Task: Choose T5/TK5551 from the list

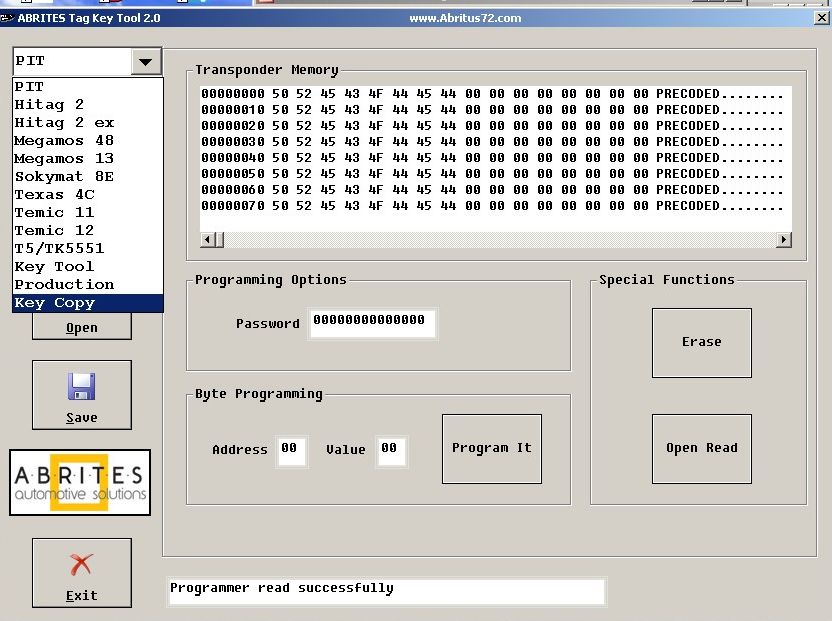Action: [x=88, y=249]
